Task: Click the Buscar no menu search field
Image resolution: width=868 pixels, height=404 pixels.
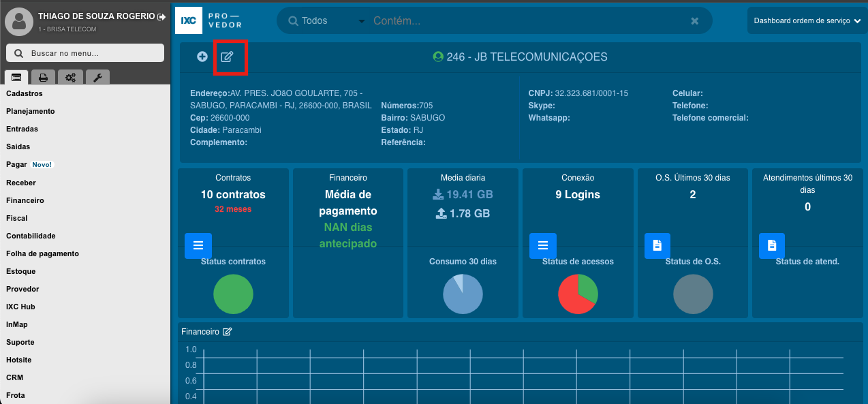Action: (85, 53)
